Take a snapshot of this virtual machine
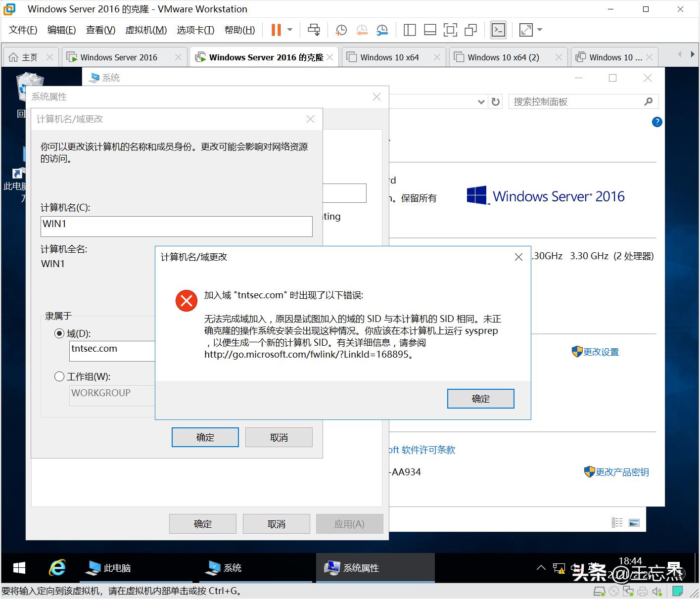Viewport: 700px width, 599px height. 341,30
